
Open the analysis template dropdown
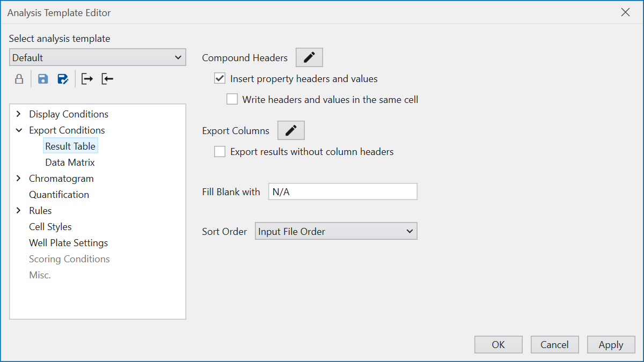coord(98,57)
